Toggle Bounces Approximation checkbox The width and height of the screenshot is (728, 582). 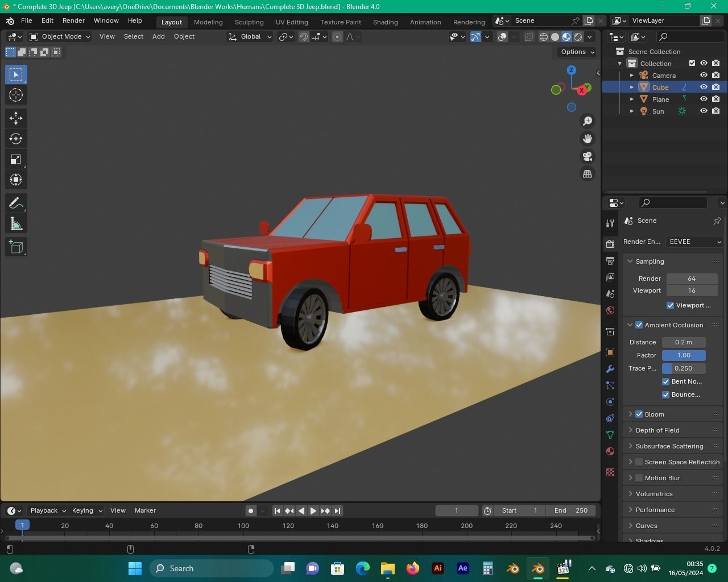[665, 394]
